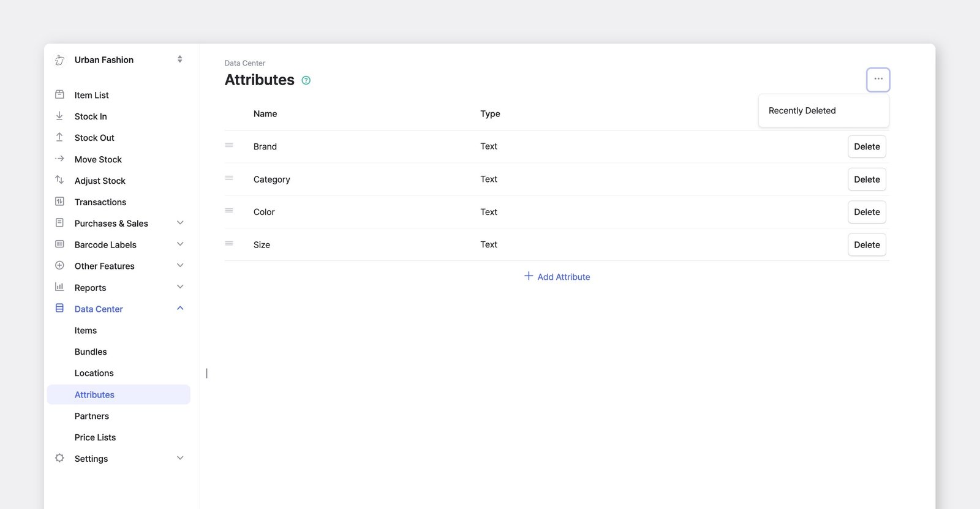The image size is (980, 509).
Task: Delete the Category attribute
Action: click(867, 179)
